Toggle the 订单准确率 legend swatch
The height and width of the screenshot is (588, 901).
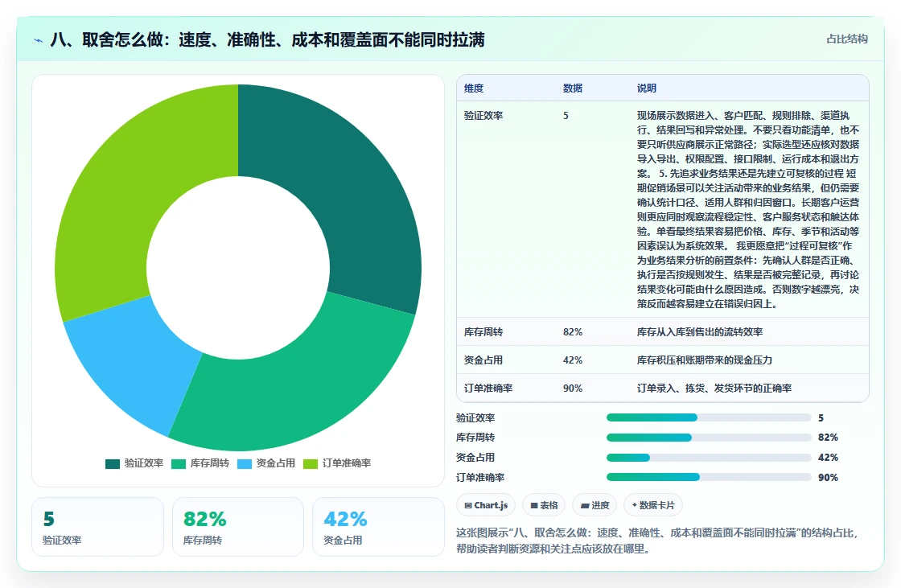pos(311,464)
